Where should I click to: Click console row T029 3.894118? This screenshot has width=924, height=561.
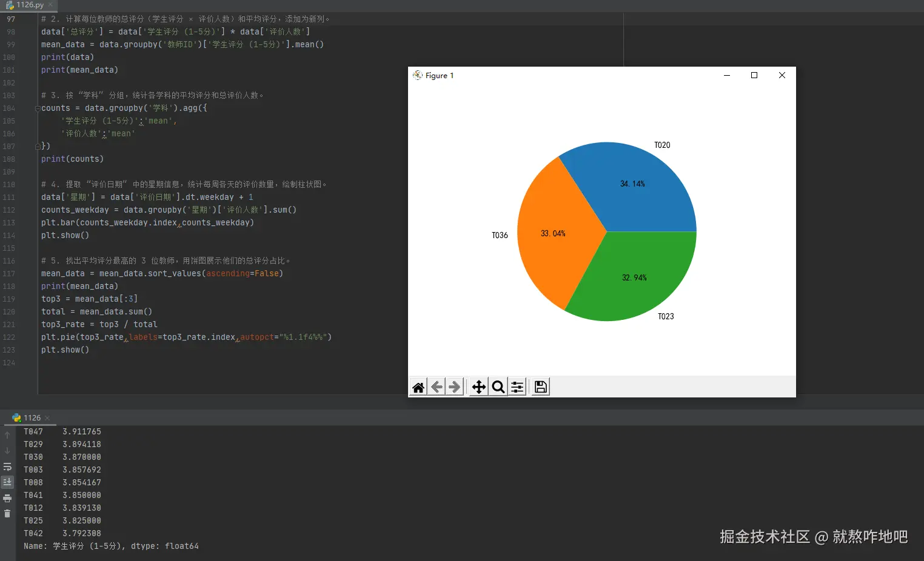tap(62, 445)
